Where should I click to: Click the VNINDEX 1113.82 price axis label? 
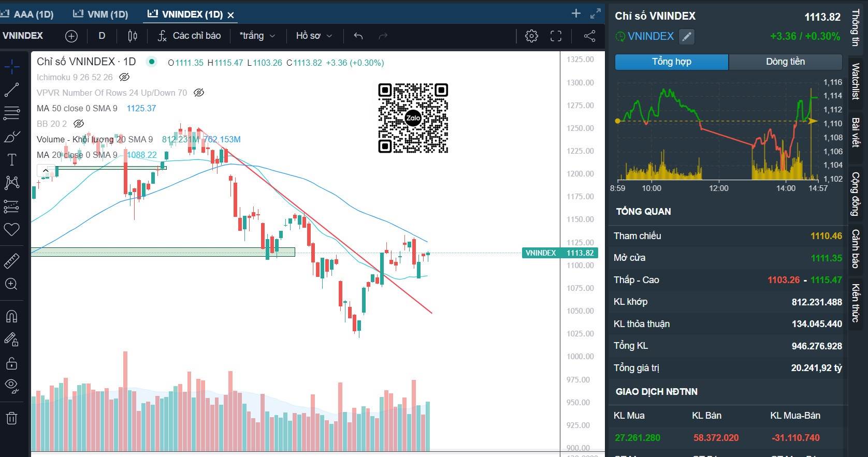(x=560, y=253)
